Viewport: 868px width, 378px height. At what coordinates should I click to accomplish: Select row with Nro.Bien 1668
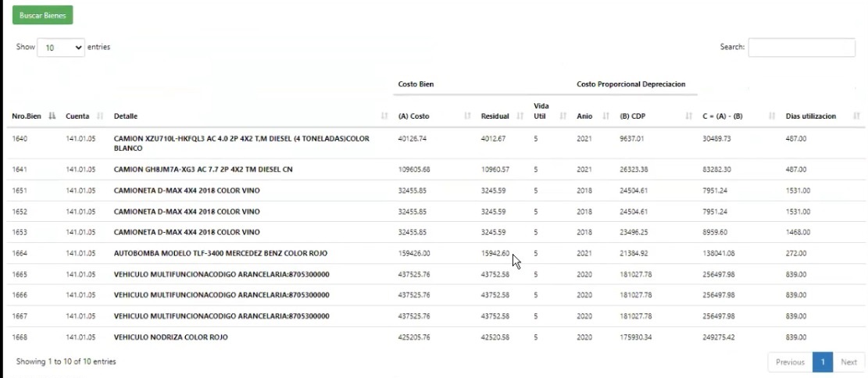tap(434, 337)
